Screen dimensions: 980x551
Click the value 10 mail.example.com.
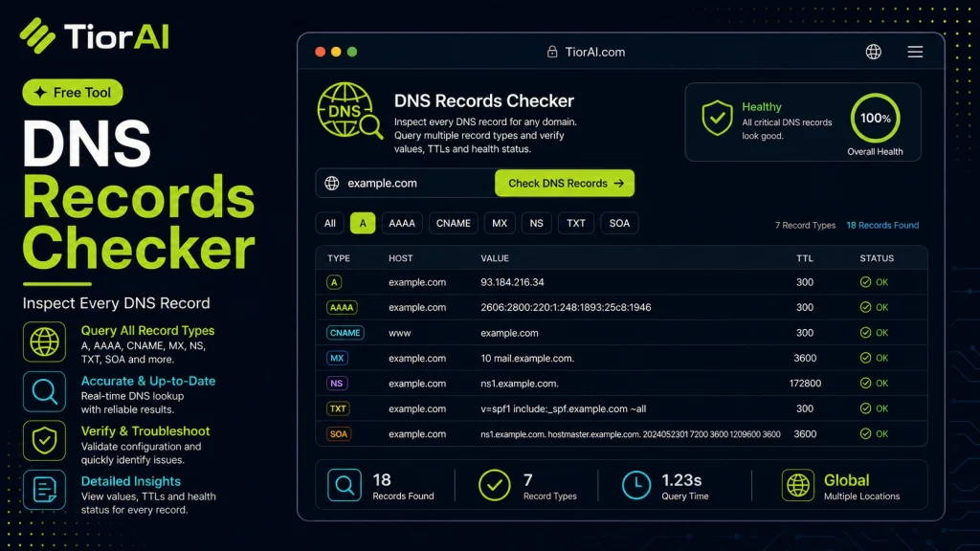pos(527,358)
